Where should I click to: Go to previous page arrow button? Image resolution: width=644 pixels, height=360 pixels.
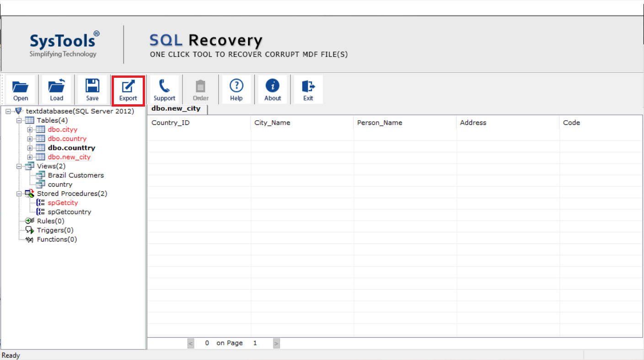point(191,343)
